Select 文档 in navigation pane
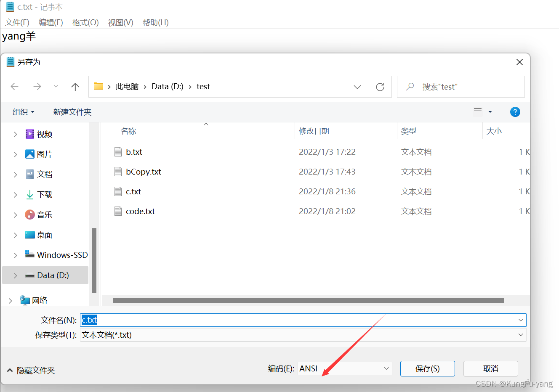 click(x=45, y=174)
